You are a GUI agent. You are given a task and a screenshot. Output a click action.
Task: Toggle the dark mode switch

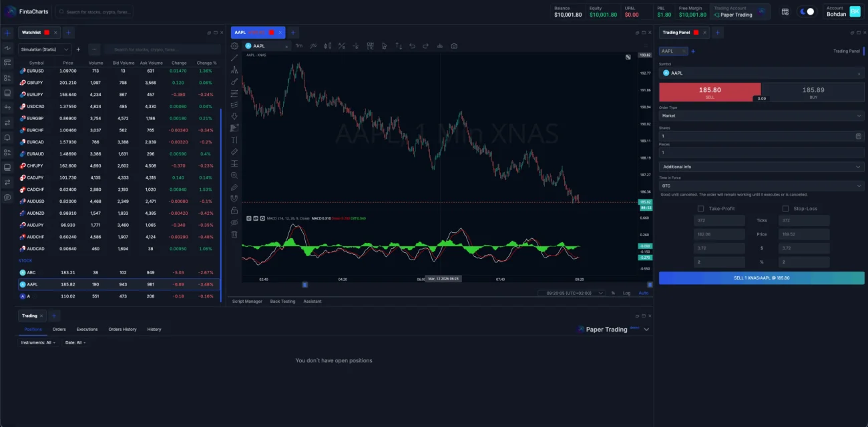pos(807,12)
